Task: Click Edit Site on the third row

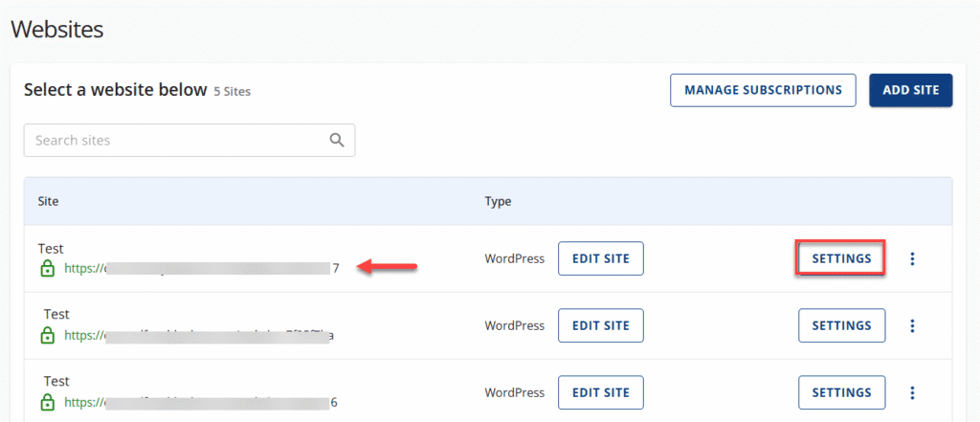Action: pos(600,392)
